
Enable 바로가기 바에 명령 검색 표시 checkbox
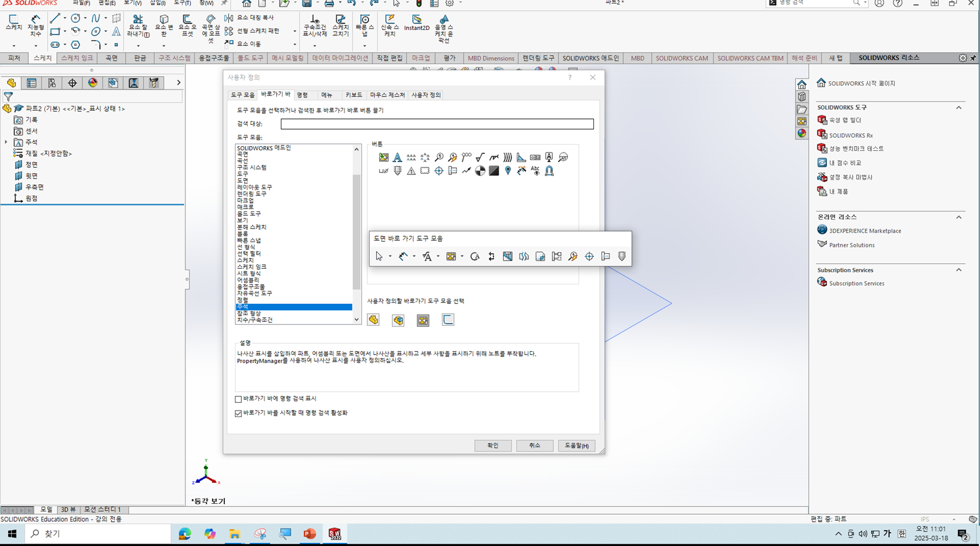[238, 399]
